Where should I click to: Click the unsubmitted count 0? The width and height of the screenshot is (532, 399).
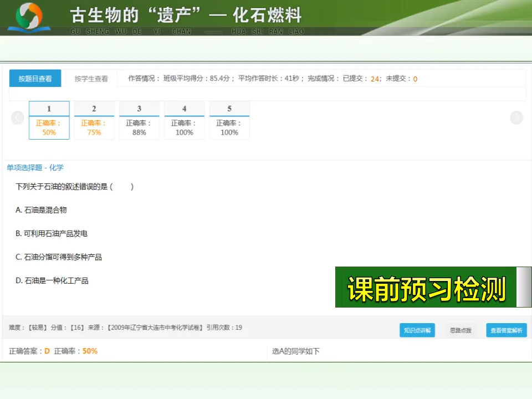coord(415,79)
